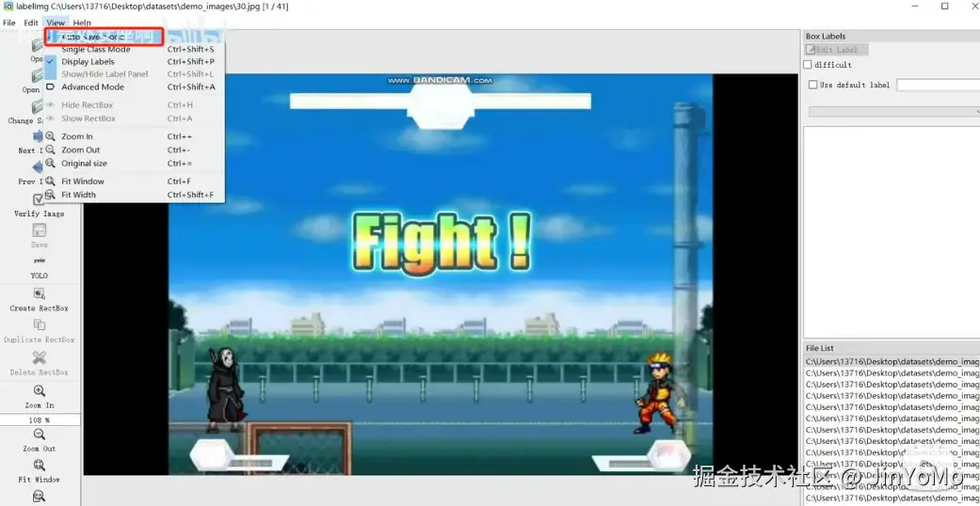This screenshot has width=980, height=506.
Task: Click the Save icon in left toolbar
Action: click(x=39, y=230)
